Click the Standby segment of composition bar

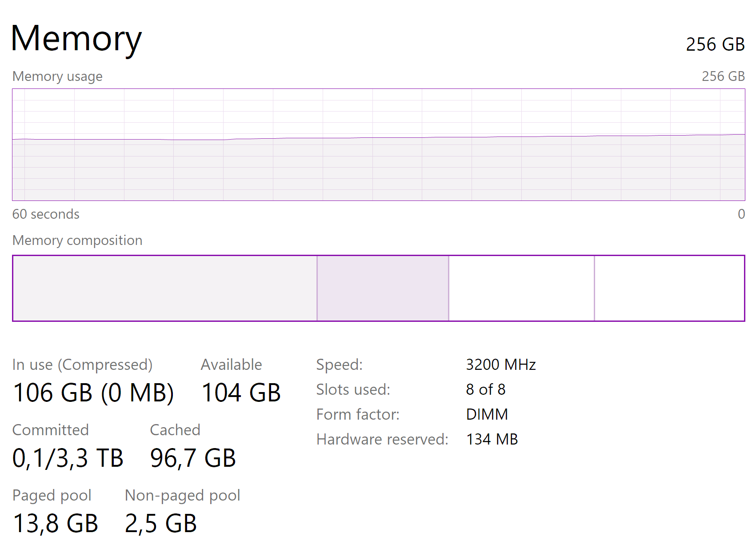point(521,288)
